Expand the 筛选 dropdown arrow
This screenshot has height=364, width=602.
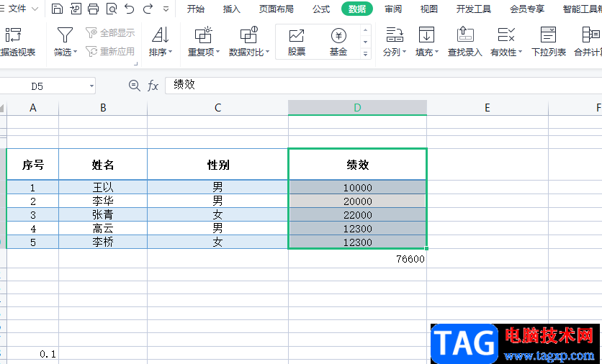pos(75,52)
